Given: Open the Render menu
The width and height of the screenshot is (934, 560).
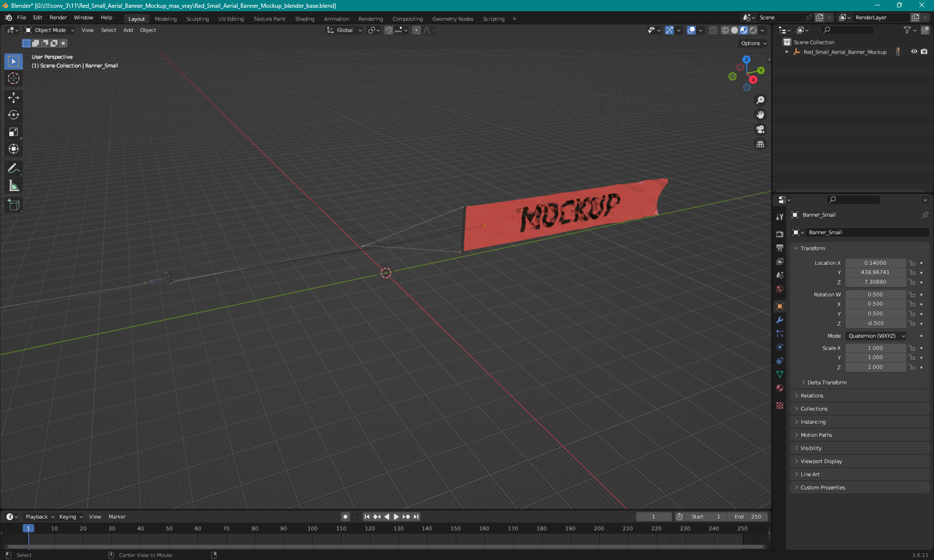Looking at the screenshot, I should point(58,17).
